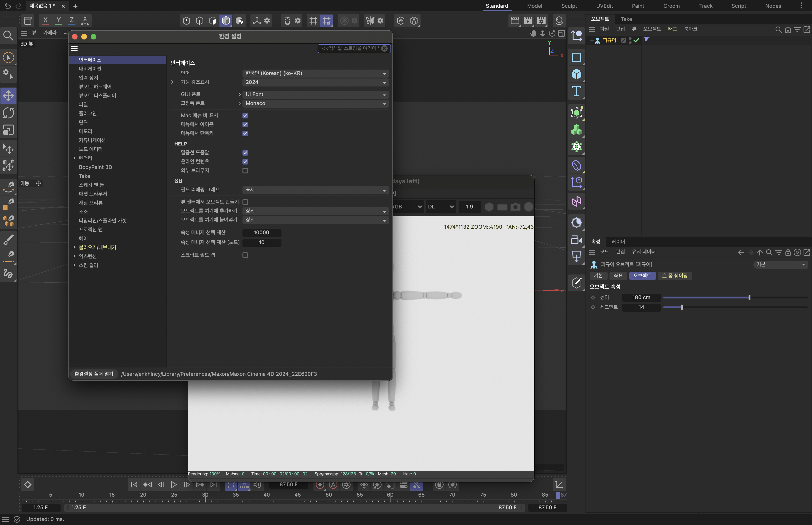Disable 온라인 컨텐츠 checkbox
The width and height of the screenshot is (812, 525).
click(245, 162)
